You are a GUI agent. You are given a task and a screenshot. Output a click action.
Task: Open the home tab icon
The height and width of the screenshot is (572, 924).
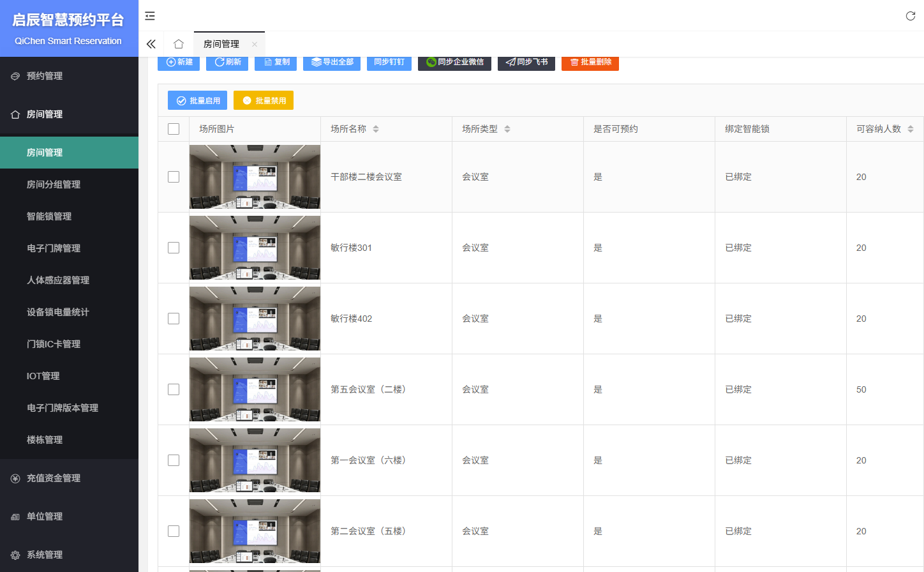point(179,44)
